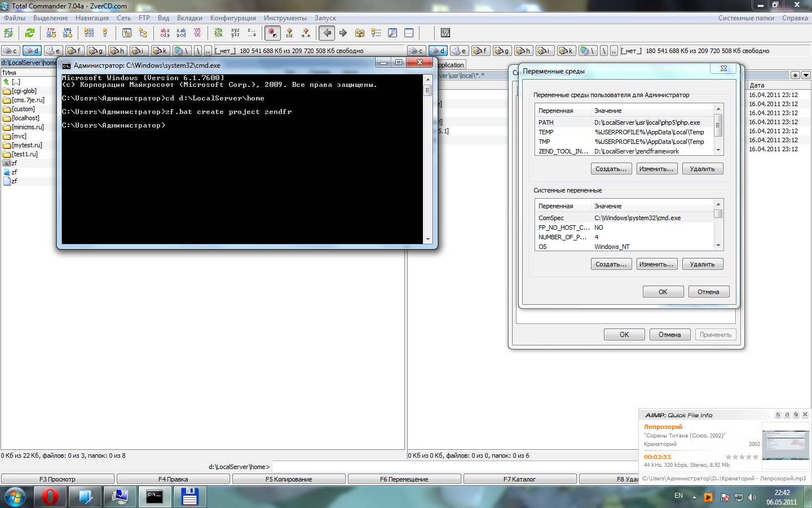Click the AIMP popup five-star rating
The width and height of the screenshot is (812, 508).
pos(742,457)
